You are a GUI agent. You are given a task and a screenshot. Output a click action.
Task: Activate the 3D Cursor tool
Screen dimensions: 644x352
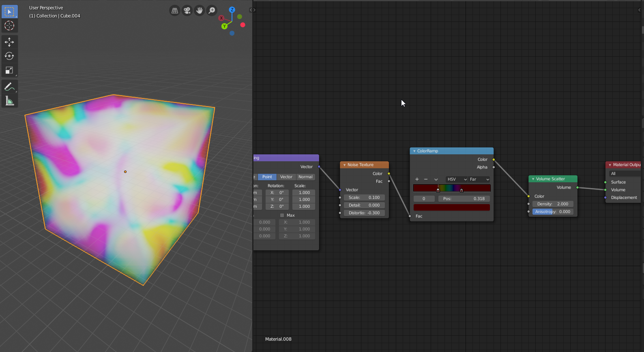point(9,26)
